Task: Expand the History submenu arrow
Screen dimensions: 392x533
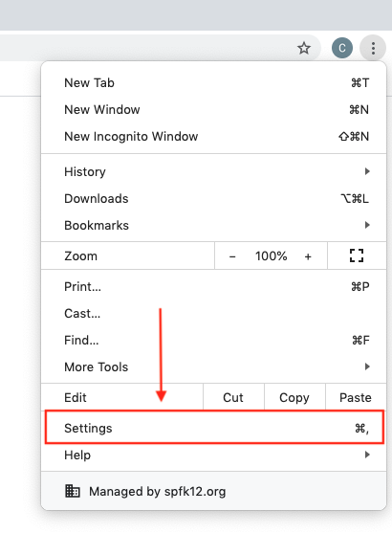Action: 367,171
